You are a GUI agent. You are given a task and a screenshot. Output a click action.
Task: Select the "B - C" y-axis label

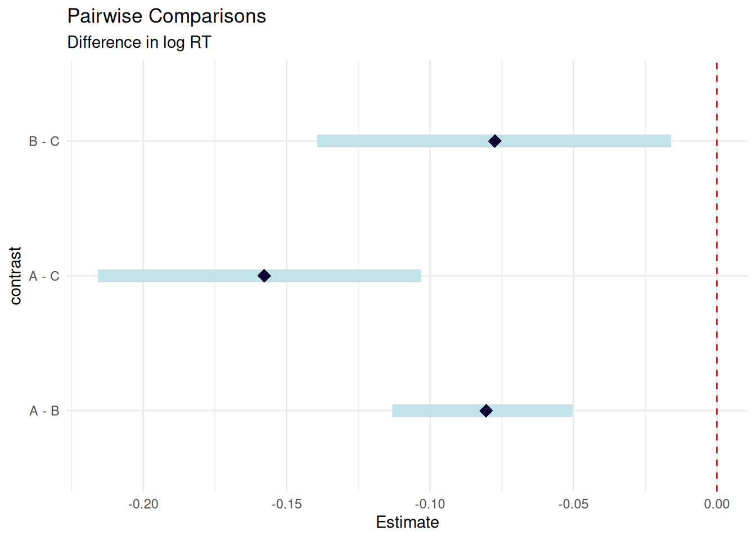point(44,141)
